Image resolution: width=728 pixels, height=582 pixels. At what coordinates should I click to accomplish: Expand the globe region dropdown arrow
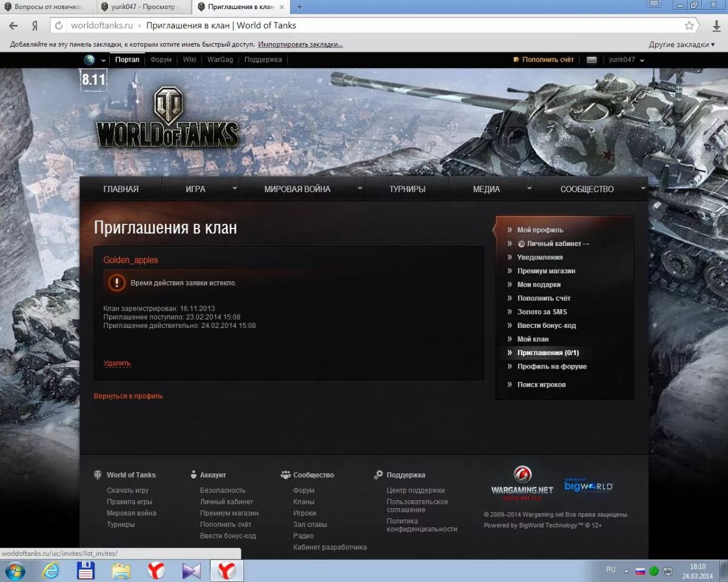(x=103, y=60)
